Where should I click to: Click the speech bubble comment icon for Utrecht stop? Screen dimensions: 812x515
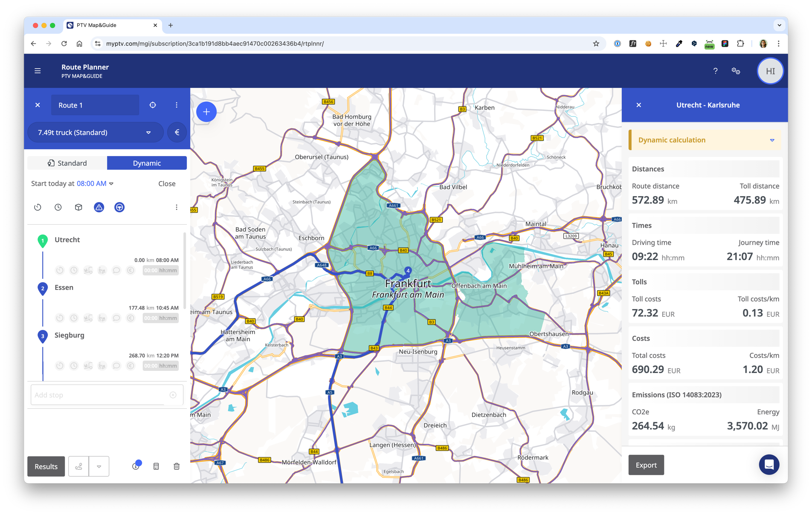116,270
